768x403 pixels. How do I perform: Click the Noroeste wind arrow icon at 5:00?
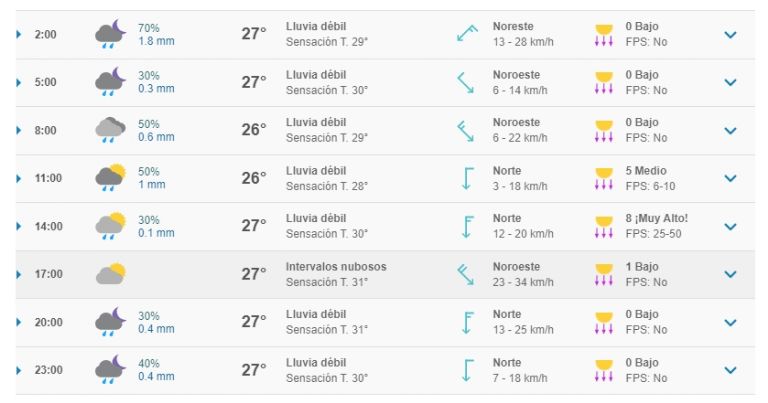point(465,82)
